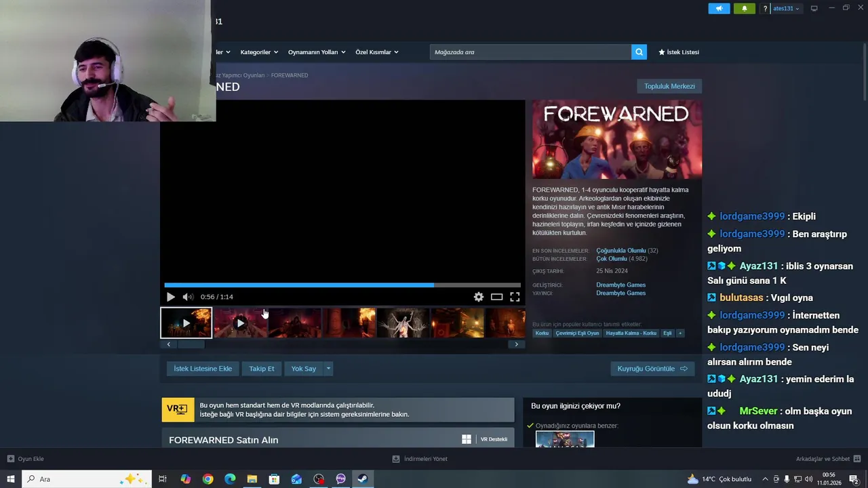Click FOREWARNED breadcrumb link
Viewport: 868px width, 488px height.
coord(290,75)
